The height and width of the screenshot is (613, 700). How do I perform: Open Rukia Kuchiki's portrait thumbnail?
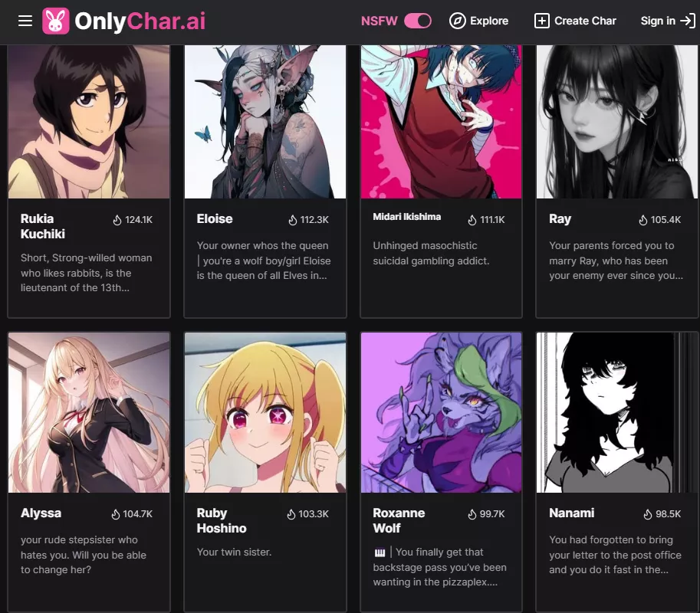tap(89, 121)
